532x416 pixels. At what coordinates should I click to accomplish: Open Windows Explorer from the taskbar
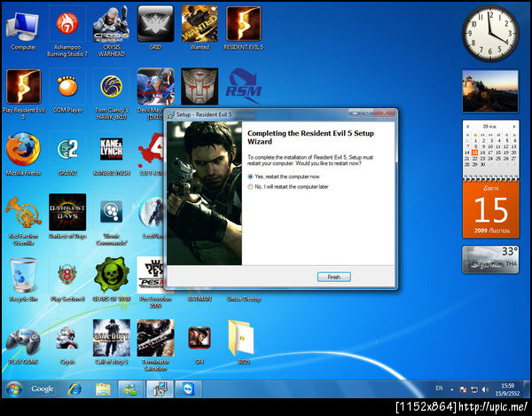point(103,389)
